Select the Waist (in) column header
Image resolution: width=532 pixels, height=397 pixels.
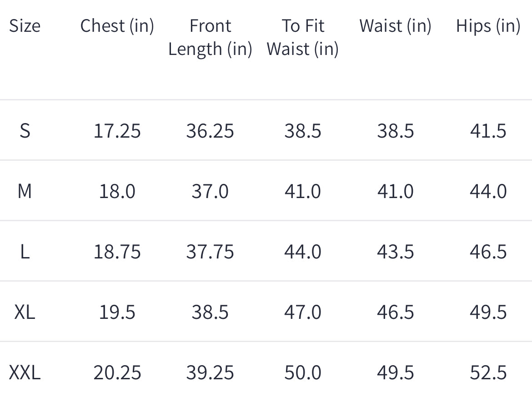[395, 26]
